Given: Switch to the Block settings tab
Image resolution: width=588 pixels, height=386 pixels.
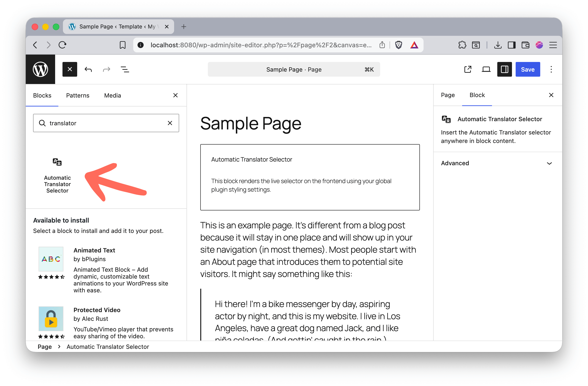Looking at the screenshot, I should click(x=477, y=95).
